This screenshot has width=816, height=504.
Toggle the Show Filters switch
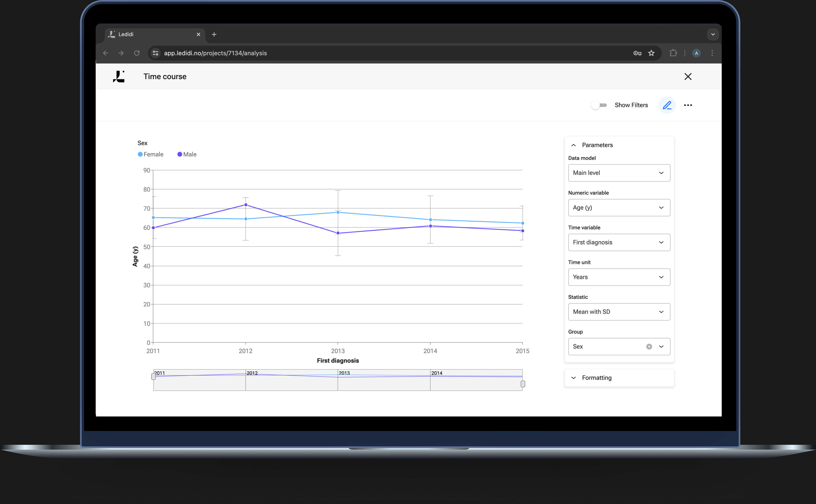click(x=599, y=105)
